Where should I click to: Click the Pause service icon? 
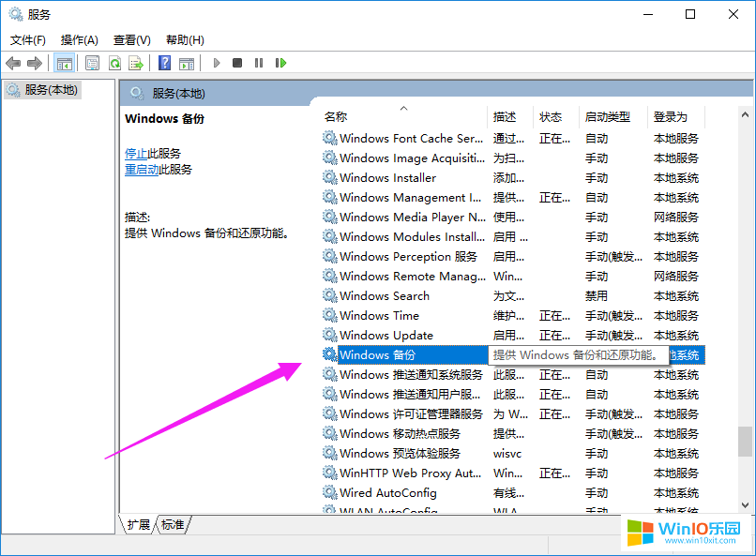(259, 63)
